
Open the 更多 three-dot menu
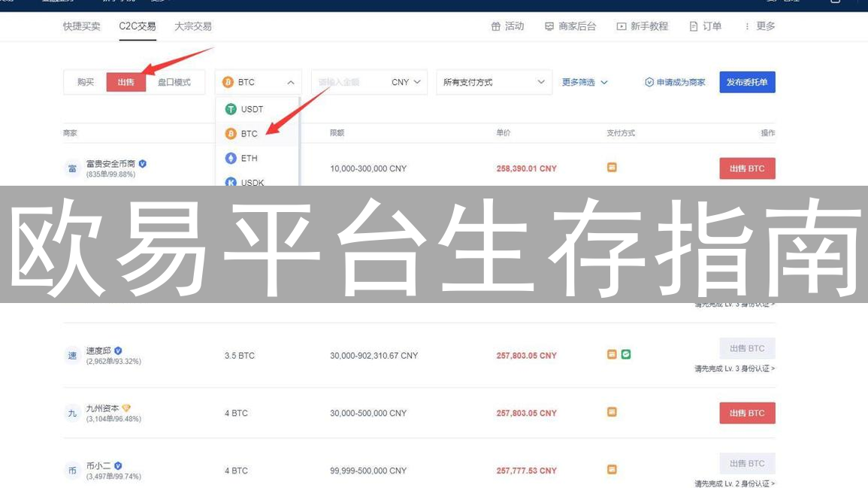[760, 26]
